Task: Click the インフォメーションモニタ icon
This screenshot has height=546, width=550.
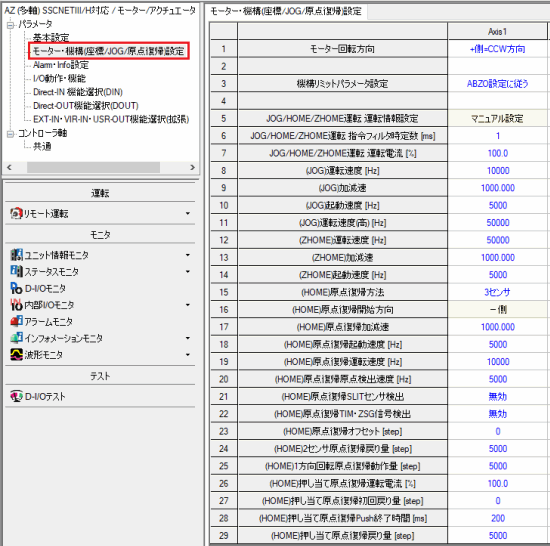Action: 16,338
